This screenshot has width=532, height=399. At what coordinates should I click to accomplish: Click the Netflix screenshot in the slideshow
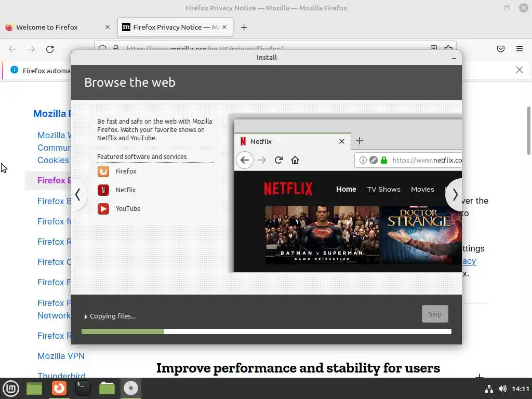tap(348, 196)
